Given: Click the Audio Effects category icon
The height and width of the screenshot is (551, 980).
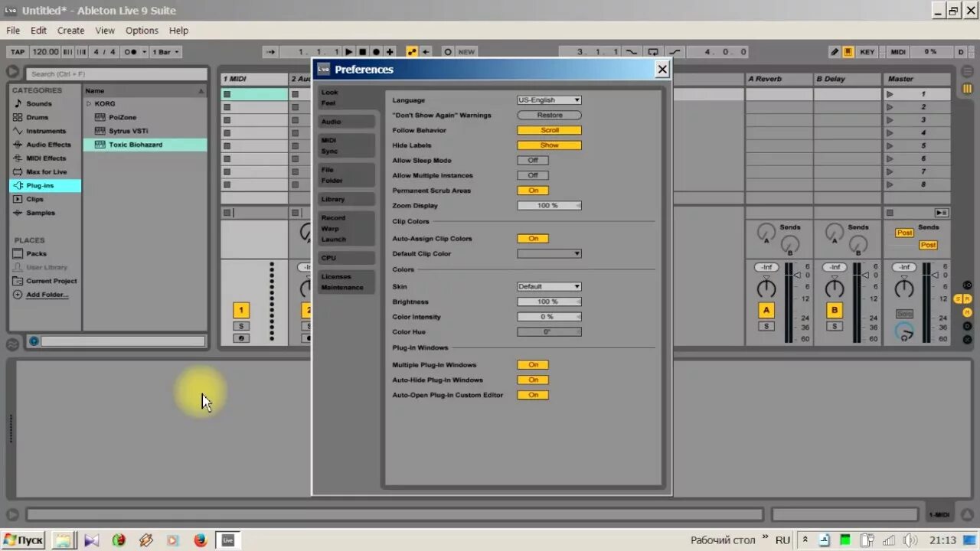Looking at the screenshot, I should [18, 145].
